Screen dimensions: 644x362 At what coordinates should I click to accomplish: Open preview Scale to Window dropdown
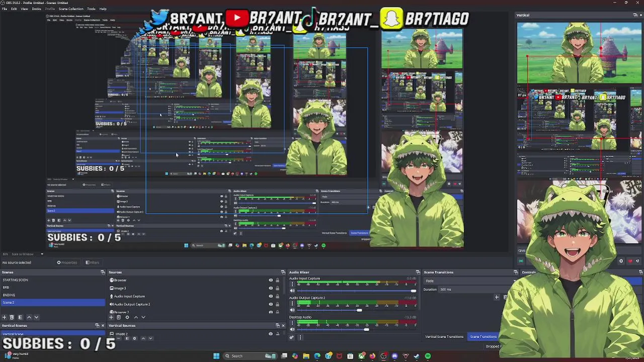(x=26, y=254)
